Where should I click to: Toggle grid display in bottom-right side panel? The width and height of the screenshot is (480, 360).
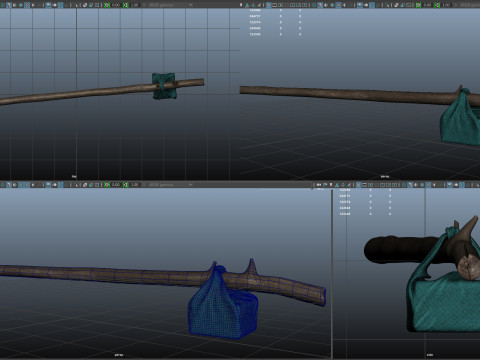point(358,185)
